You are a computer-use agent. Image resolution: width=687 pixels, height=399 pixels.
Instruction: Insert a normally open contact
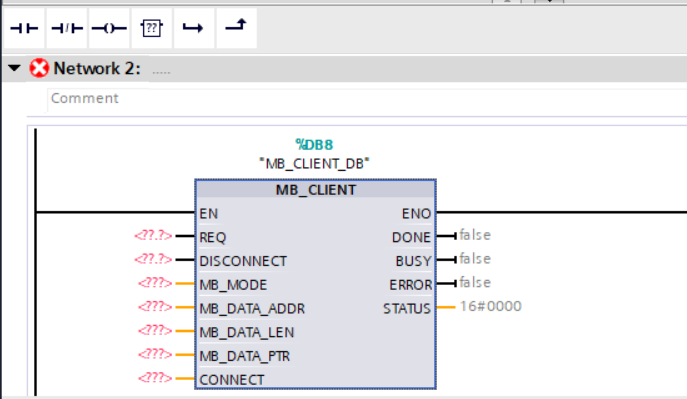coord(24,28)
